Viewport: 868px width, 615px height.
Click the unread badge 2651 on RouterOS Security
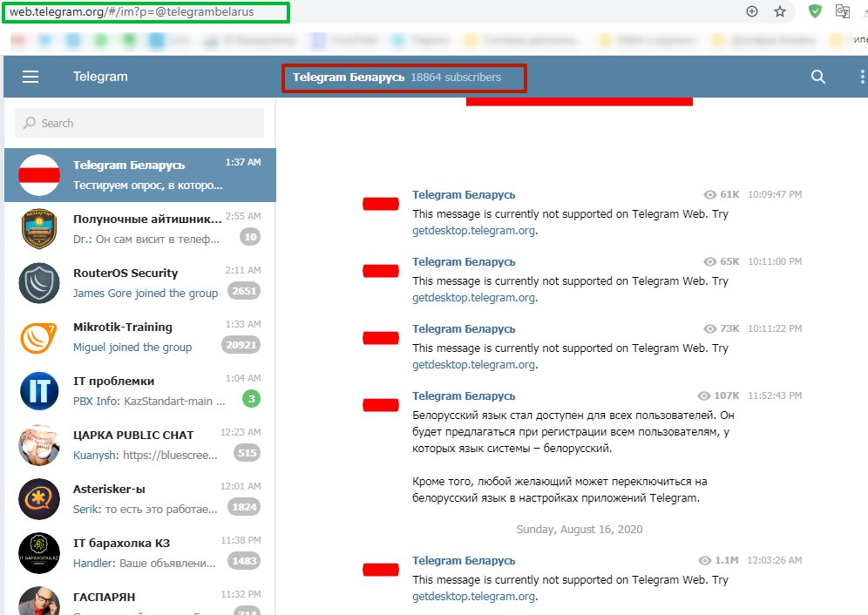tap(244, 291)
